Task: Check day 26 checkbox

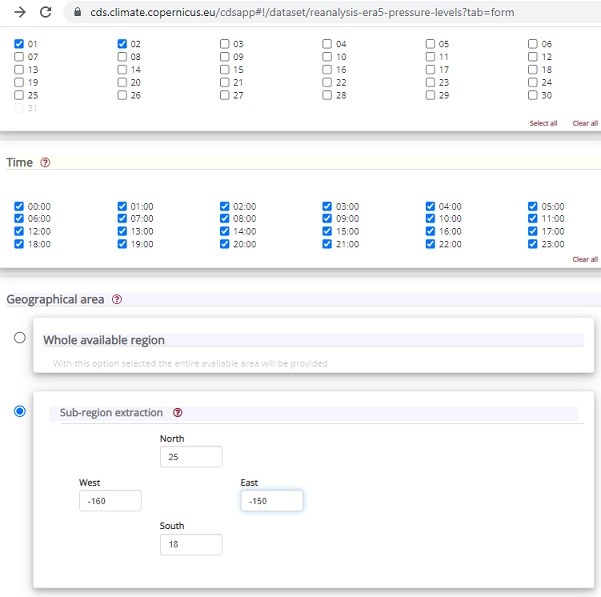Action: pos(122,95)
